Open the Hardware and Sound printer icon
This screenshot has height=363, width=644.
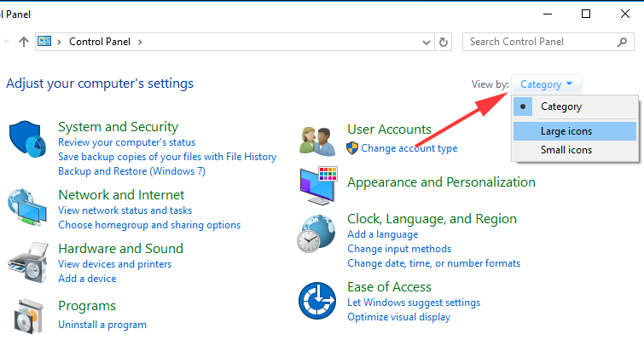pyautogui.click(x=28, y=262)
